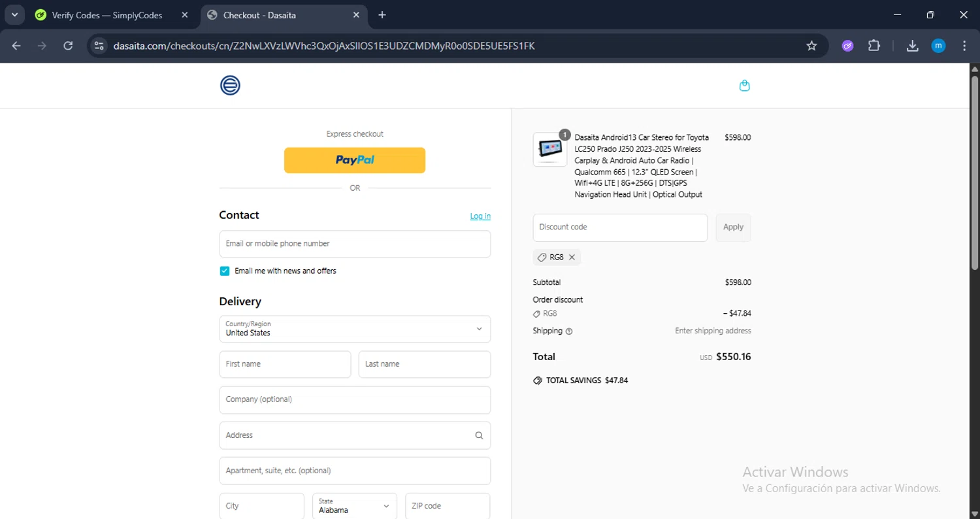
Task: Close the Verify Codes SimplyCodes tab
Action: (x=184, y=15)
